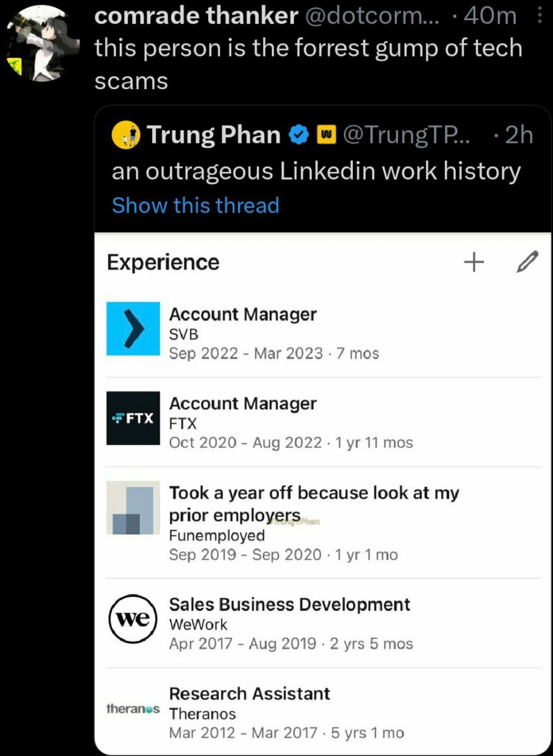
Task: Open comrade thanker's profile avatar
Action: click(42, 43)
